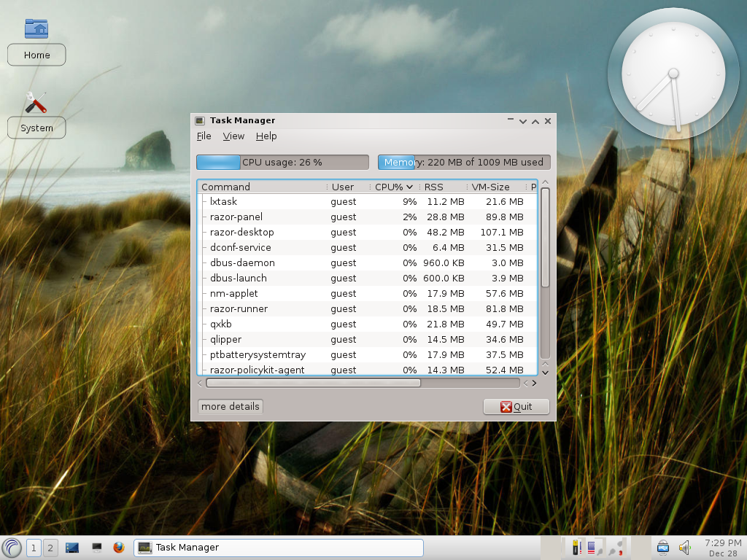Sort processes by CPU% column
The height and width of the screenshot is (560, 747).
(x=393, y=187)
